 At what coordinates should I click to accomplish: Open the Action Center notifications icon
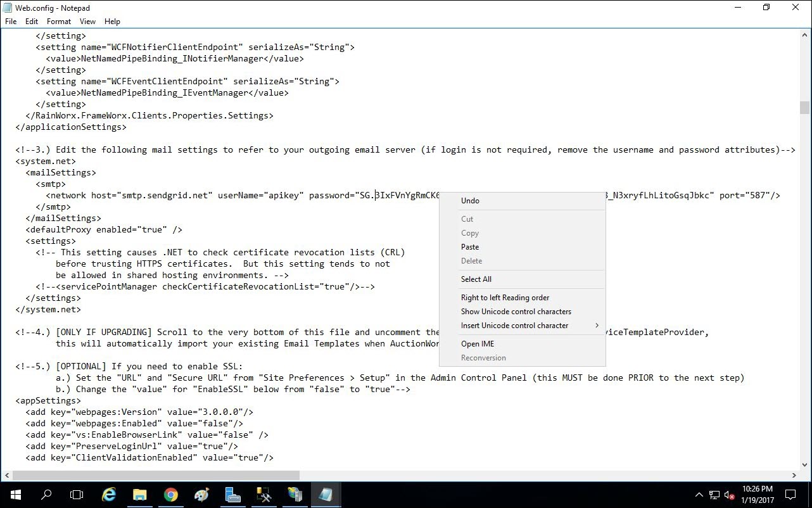tap(790, 495)
